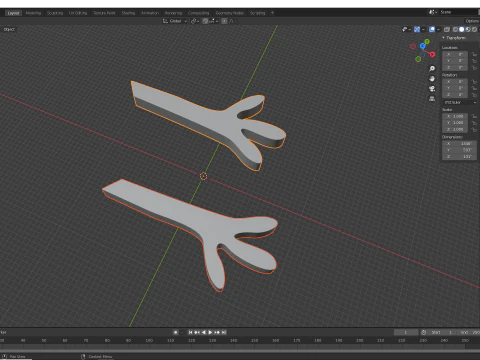This screenshot has width=480, height=360.
Task: Toggle proportional editing button
Action: click(224, 21)
